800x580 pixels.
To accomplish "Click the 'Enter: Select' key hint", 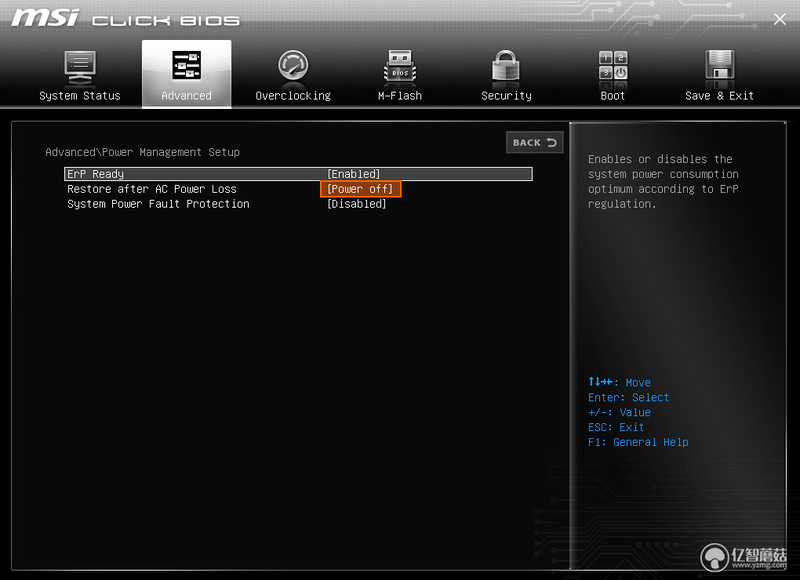I will 629,397.
